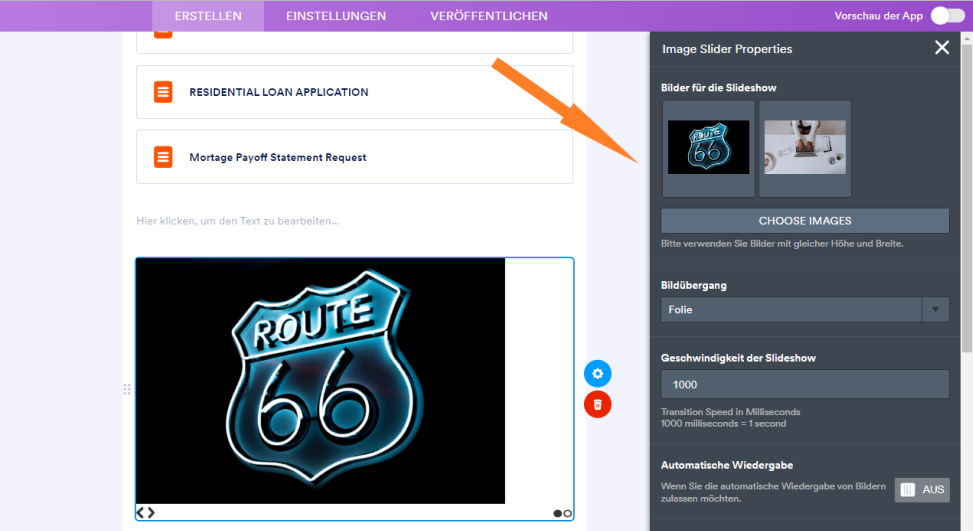Close the Image Slider Properties panel
This screenshot has height=531, width=973.
941,48
